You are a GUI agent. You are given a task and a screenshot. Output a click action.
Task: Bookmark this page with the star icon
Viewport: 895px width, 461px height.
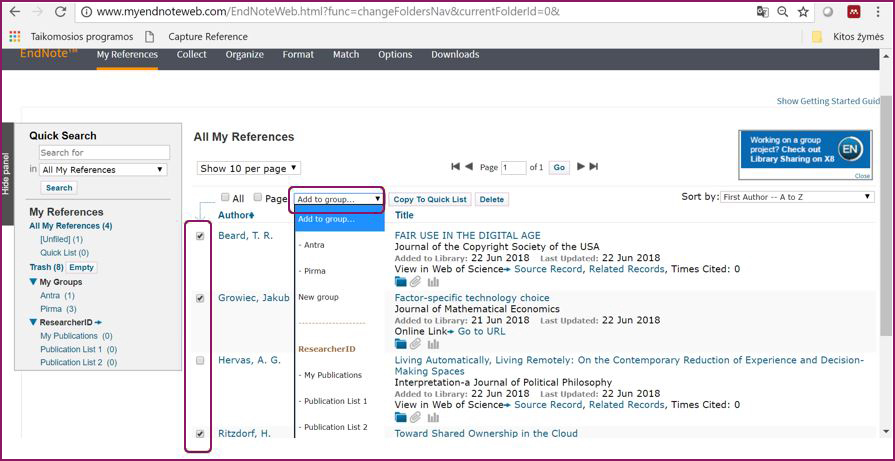803,12
